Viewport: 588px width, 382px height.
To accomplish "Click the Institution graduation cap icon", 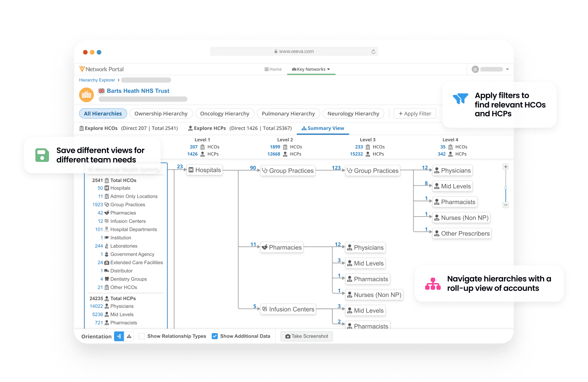I will click(x=107, y=237).
